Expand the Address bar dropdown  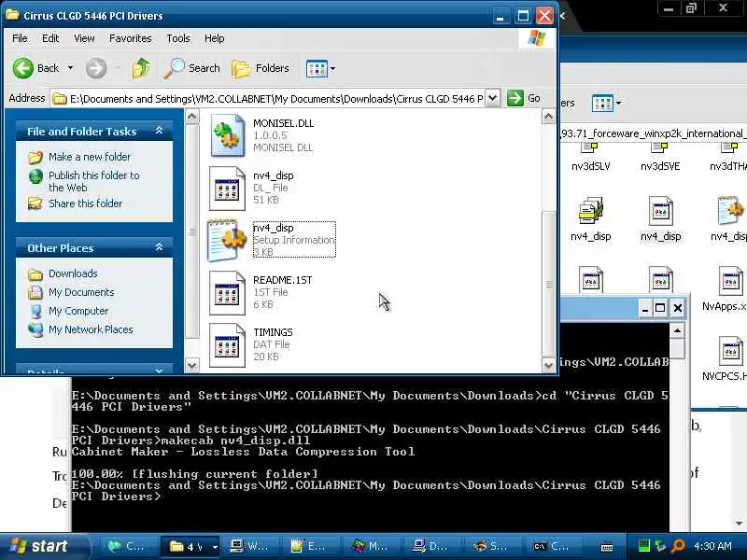[493, 99]
